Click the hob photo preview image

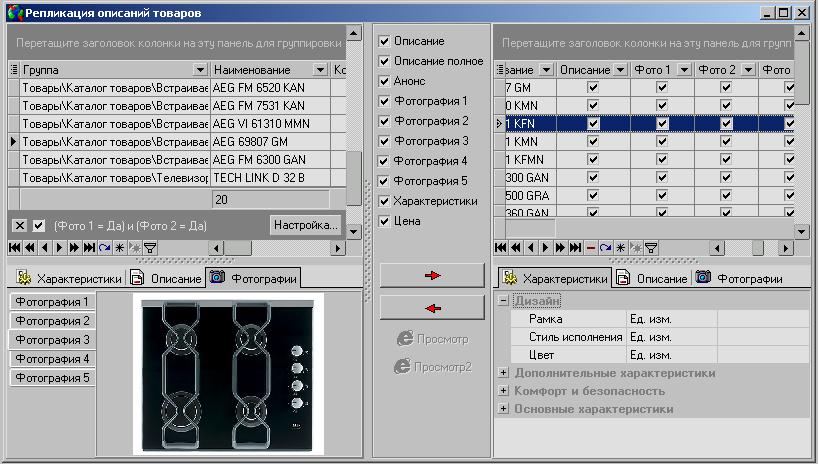click(x=228, y=374)
